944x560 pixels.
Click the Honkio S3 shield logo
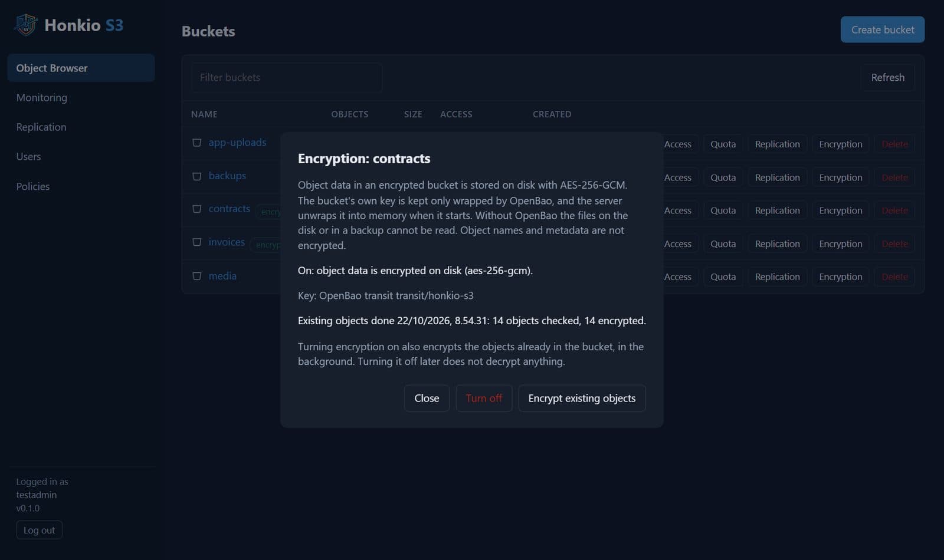(x=25, y=25)
